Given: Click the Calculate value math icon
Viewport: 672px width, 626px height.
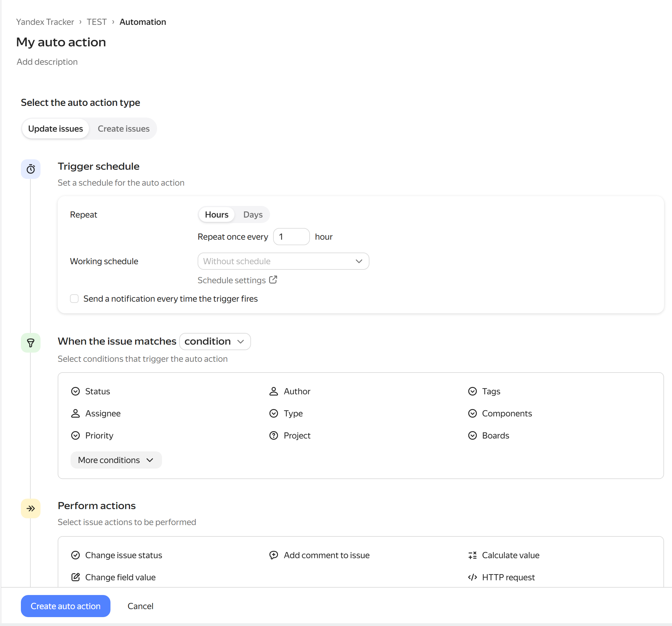Looking at the screenshot, I should (x=472, y=555).
